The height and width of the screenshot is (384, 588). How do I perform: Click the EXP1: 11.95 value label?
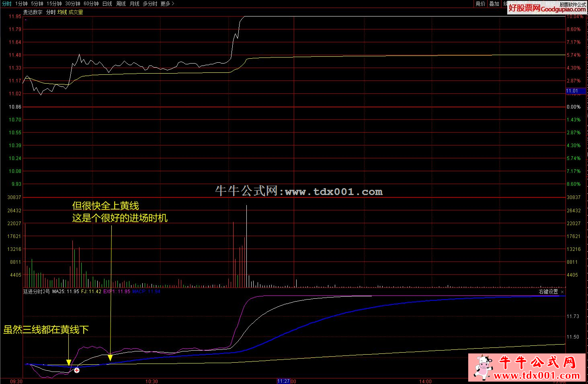[x=117, y=292]
